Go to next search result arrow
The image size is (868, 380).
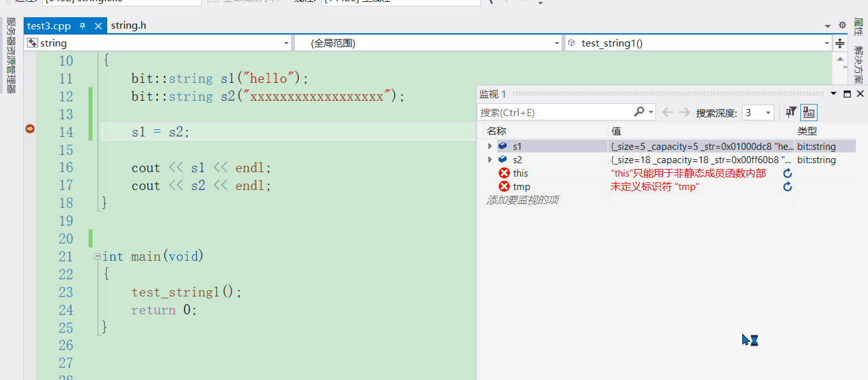point(684,112)
